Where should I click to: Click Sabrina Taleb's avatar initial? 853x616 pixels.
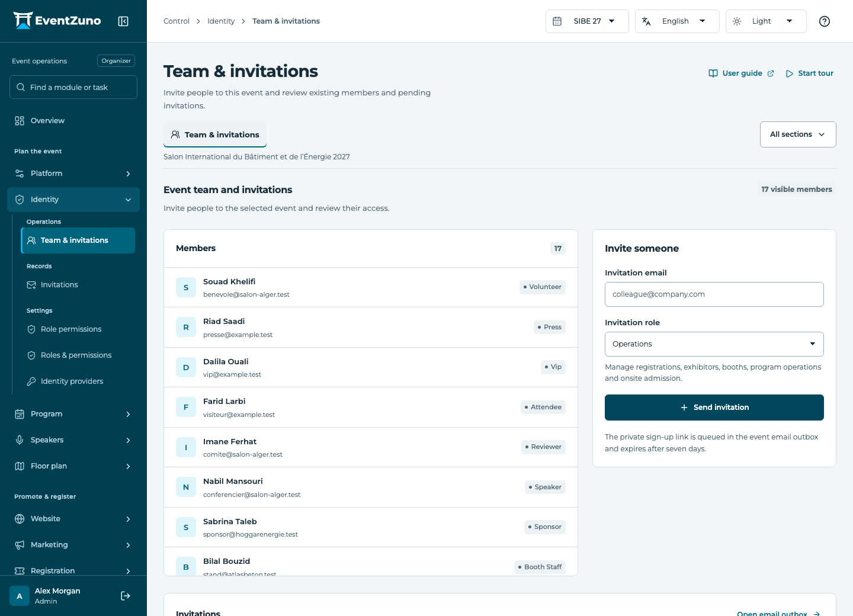click(186, 527)
